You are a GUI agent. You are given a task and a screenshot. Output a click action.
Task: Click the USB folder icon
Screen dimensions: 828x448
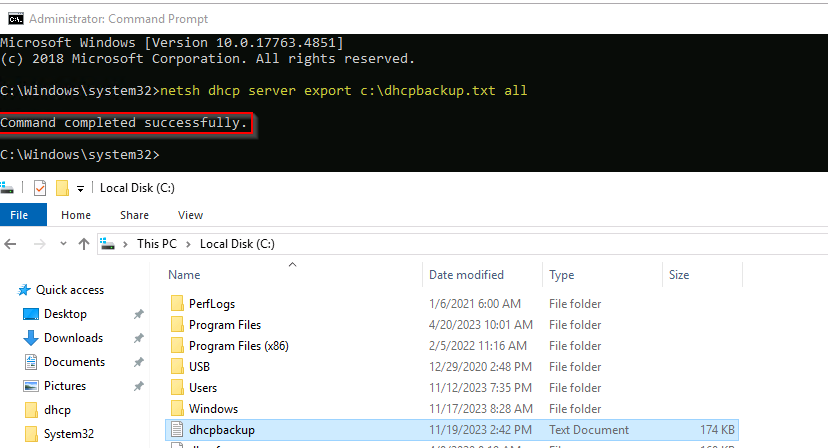coord(177,366)
